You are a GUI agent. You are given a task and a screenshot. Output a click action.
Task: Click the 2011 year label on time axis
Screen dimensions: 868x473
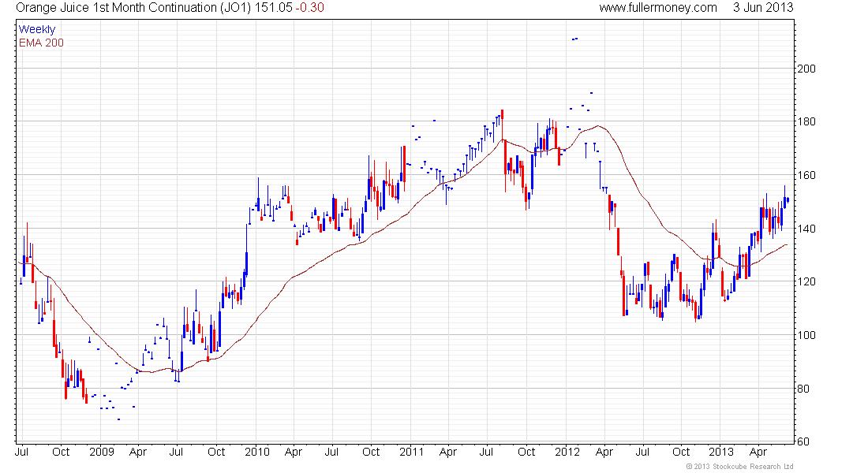pos(411,452)
